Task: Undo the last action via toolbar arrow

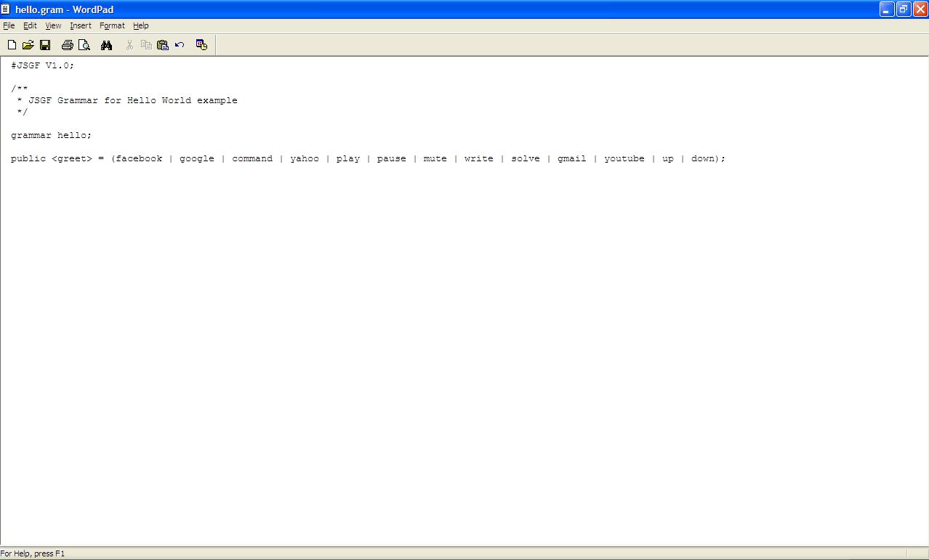Action: coord(180,45)
